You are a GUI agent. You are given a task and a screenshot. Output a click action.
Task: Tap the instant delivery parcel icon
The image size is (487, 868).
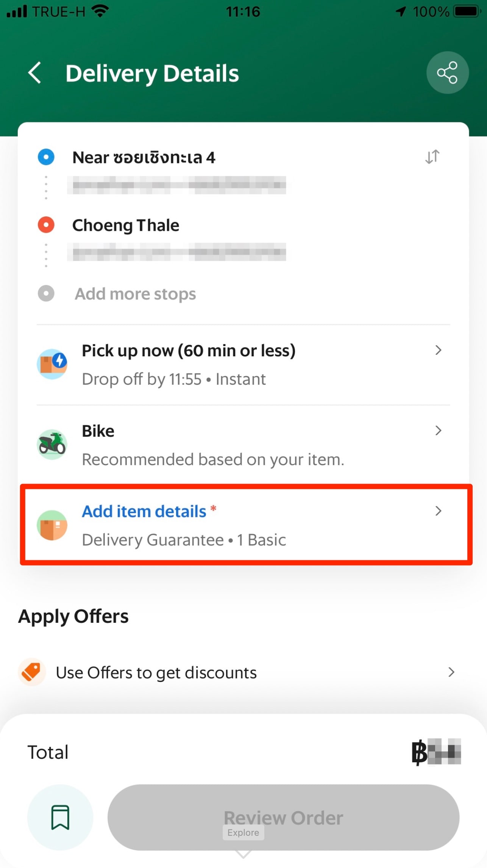coord(52,364)
